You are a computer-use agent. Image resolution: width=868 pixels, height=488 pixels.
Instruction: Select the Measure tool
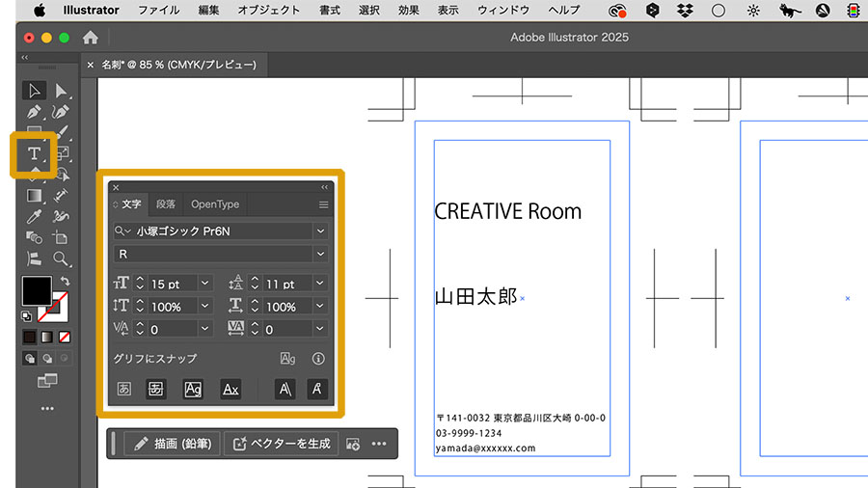click(61, 196)
